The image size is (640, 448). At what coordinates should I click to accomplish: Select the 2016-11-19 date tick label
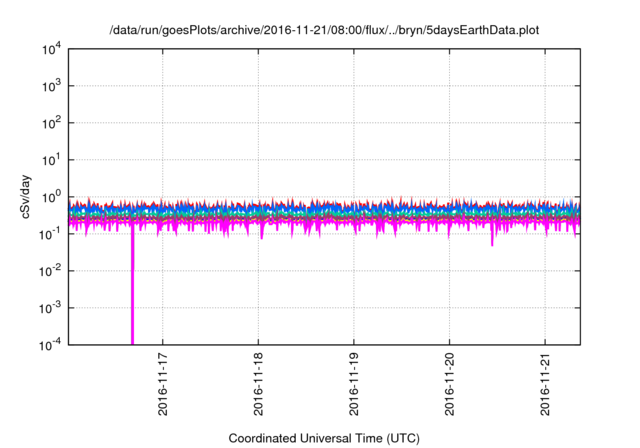pyautogui.click(x=353, y=384)
